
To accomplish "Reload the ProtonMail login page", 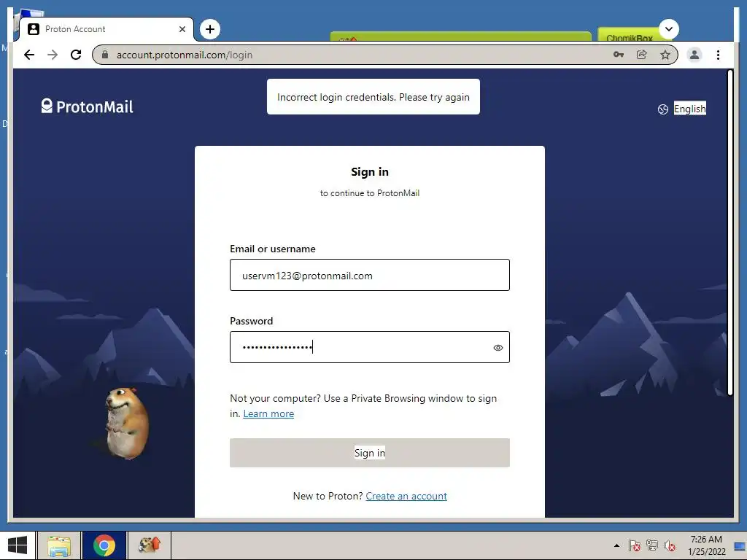I will tap(76, 55).
